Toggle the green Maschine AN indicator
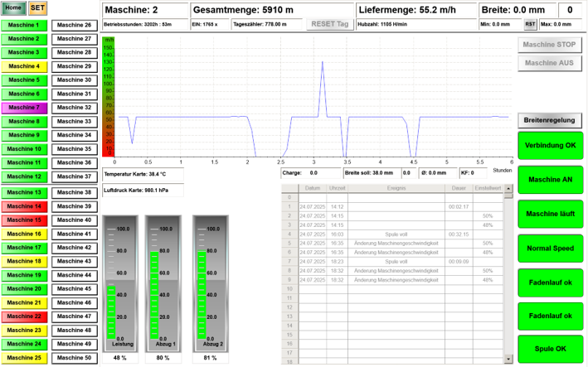 pos(551,180)
